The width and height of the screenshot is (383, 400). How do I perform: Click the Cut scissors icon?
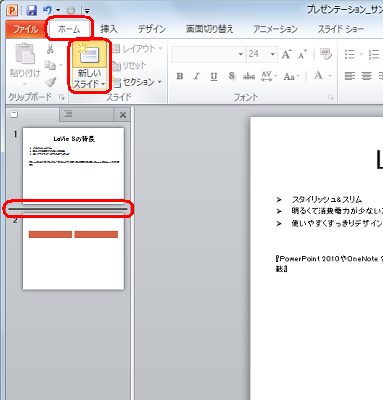50,49
